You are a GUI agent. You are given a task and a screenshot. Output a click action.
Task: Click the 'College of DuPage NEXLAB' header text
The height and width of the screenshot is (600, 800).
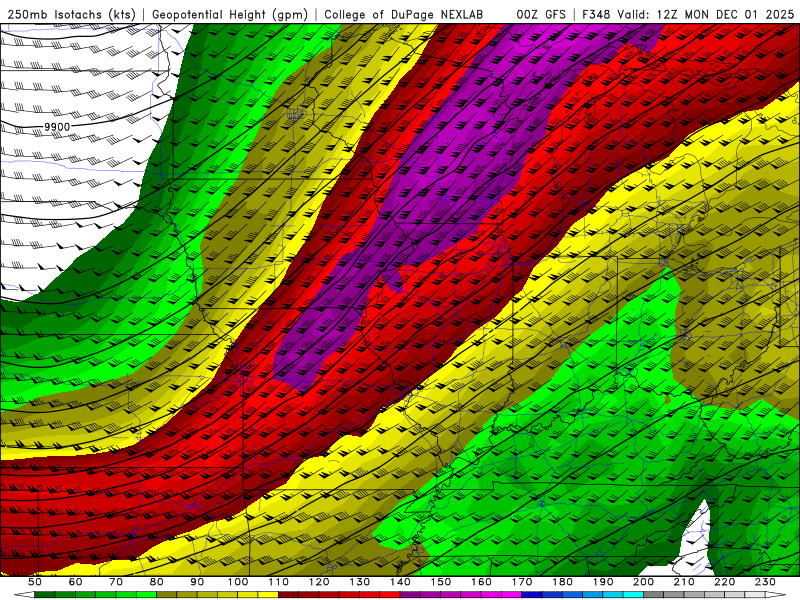pos(404,15)
